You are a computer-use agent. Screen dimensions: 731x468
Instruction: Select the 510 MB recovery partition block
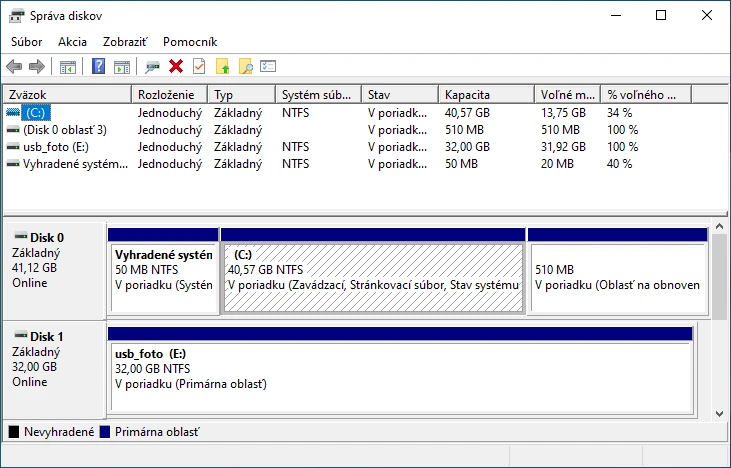click(618, 271)
